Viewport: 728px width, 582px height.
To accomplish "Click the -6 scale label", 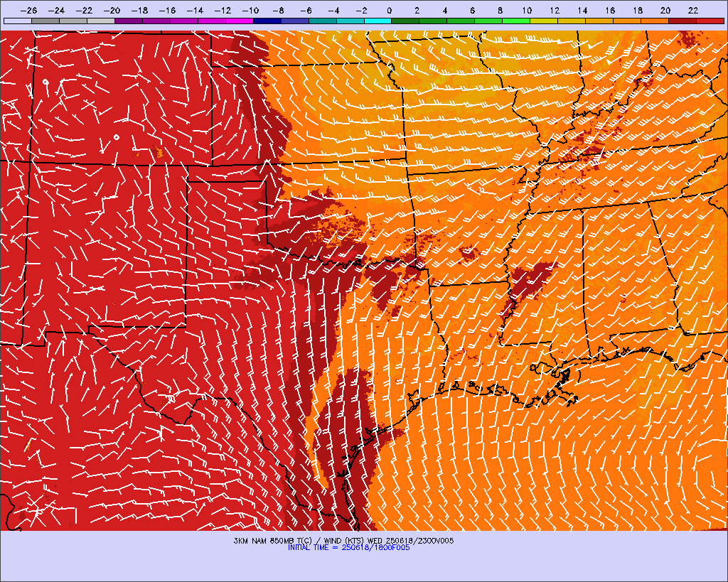I will (x=306, y=10).
